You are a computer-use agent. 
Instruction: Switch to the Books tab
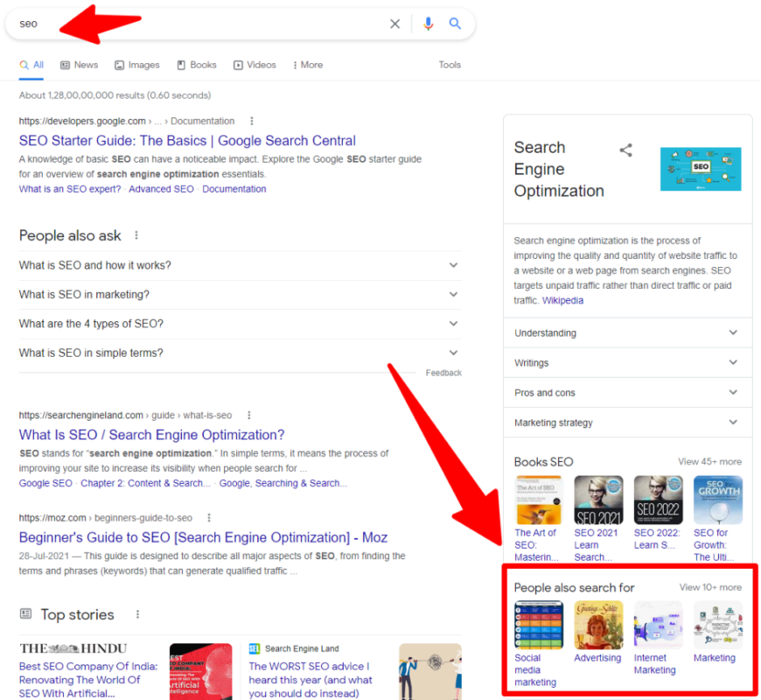[x=197, y=65]
